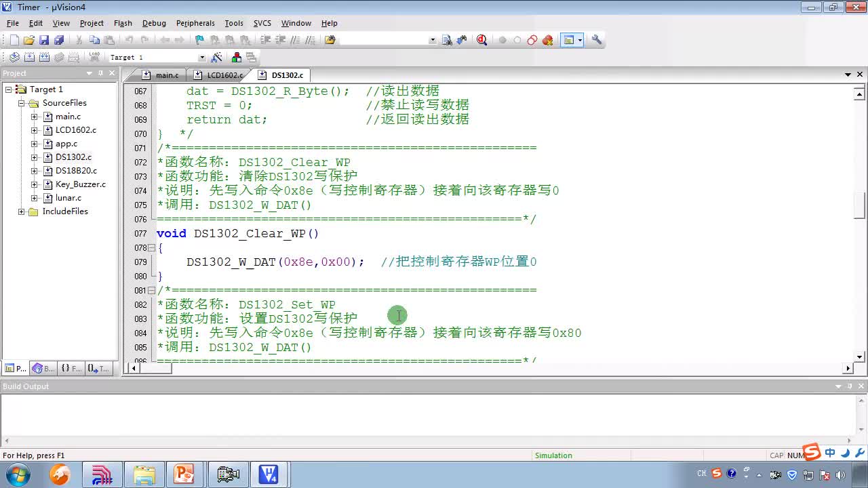
Task: Toggle a bookmark with the flag icon
Action: point(199,40)
